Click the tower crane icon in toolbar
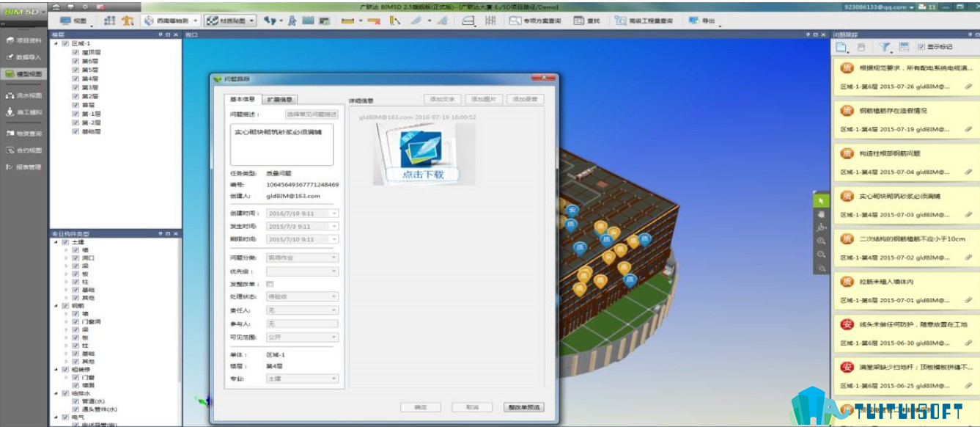This screenshot has height=427, width=980. coord(128,21)
